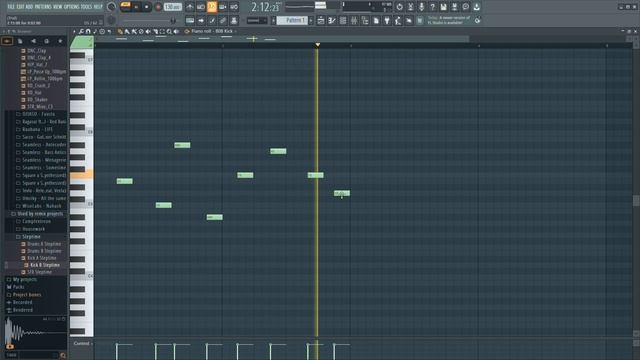Toggle the browser panel icon
The height and width of the screenshot is (360, 640).
pyautogui.click(x=365, y=20)
